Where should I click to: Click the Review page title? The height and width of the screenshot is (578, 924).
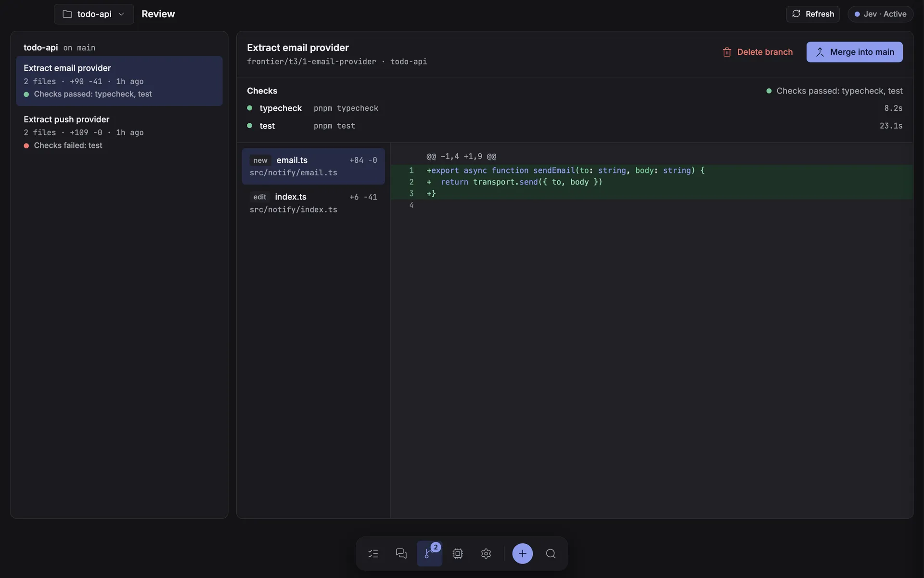tap(158, 14)
